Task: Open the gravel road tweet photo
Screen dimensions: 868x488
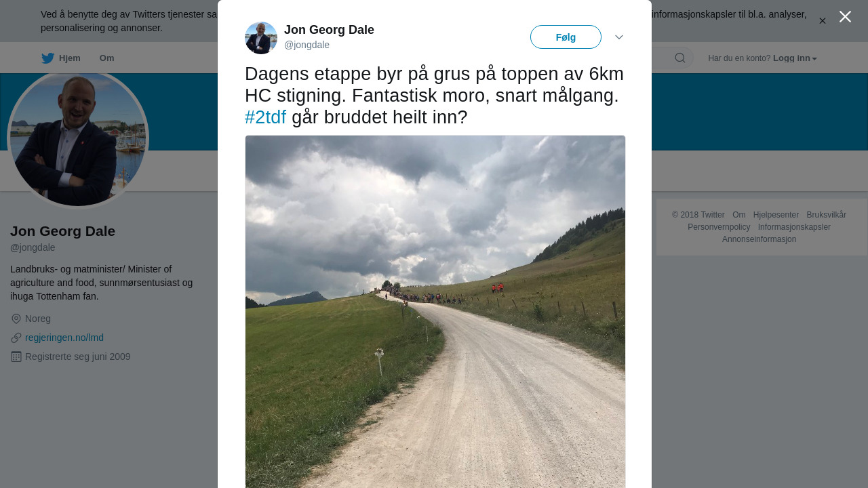Action: (x=435, y=312)
